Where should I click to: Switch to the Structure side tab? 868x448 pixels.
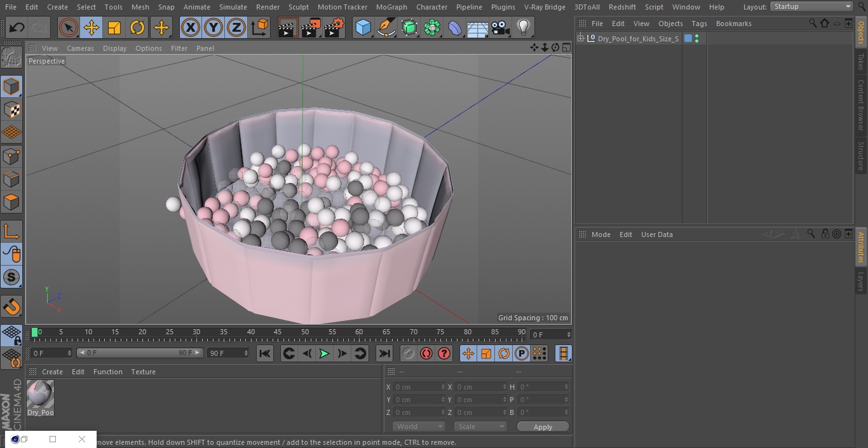(x=861, y=156)
